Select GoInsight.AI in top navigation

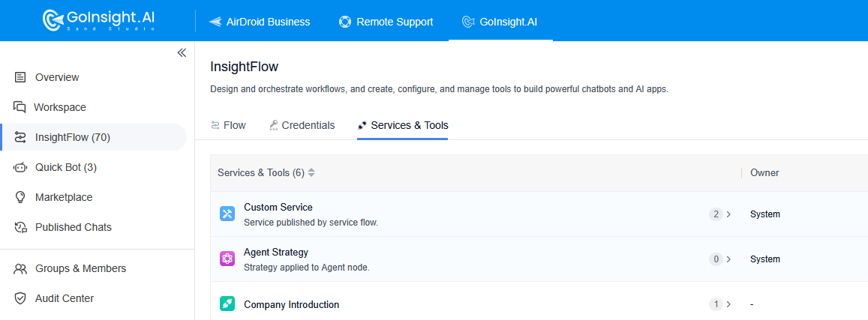500,22
